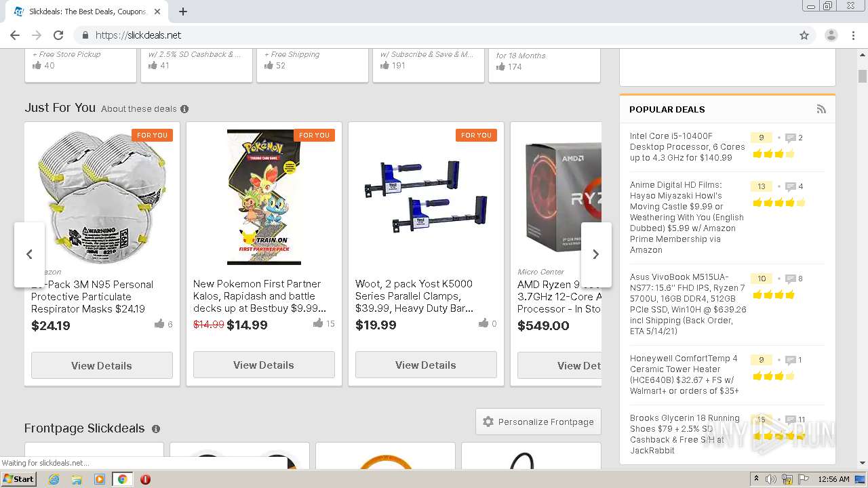Click Micro Center store label

click(540, 272)
